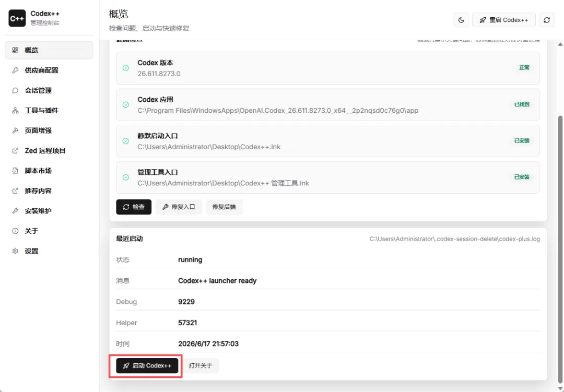
Task: Click Debug port value 9229
Action: click(x=186, y=302)
